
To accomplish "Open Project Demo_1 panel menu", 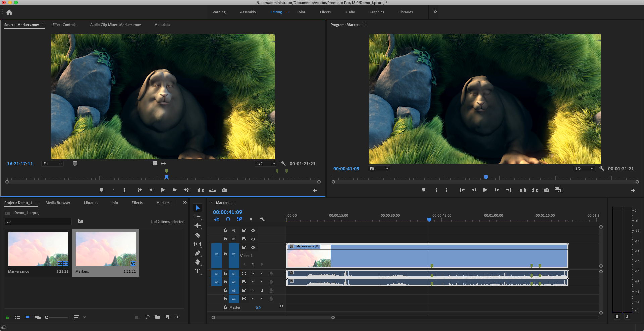I will 37,203.
